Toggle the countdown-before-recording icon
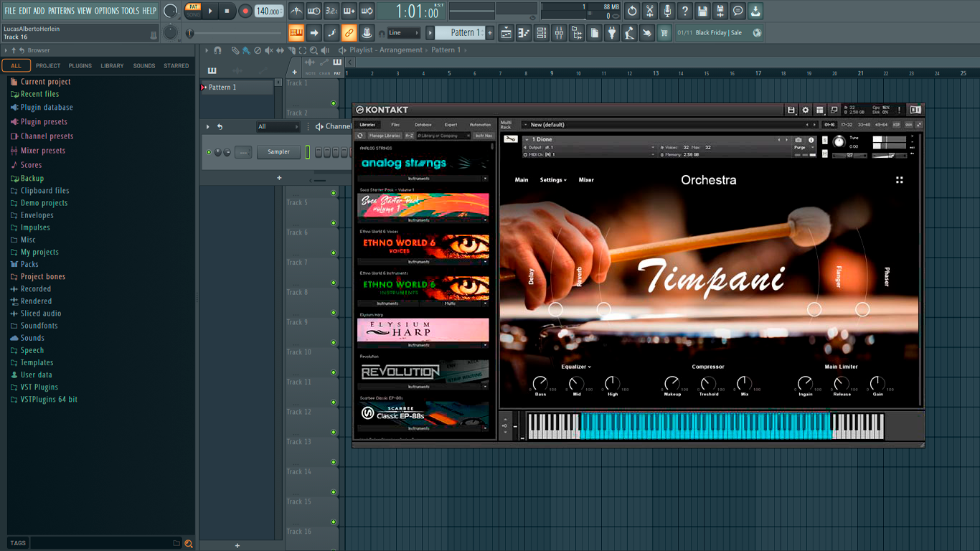980x551 pixels. tap(331, 11)
